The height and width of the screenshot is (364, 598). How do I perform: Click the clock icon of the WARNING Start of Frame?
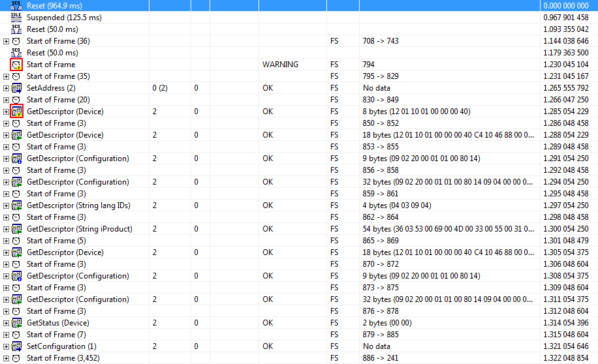[x=16, y=65]
